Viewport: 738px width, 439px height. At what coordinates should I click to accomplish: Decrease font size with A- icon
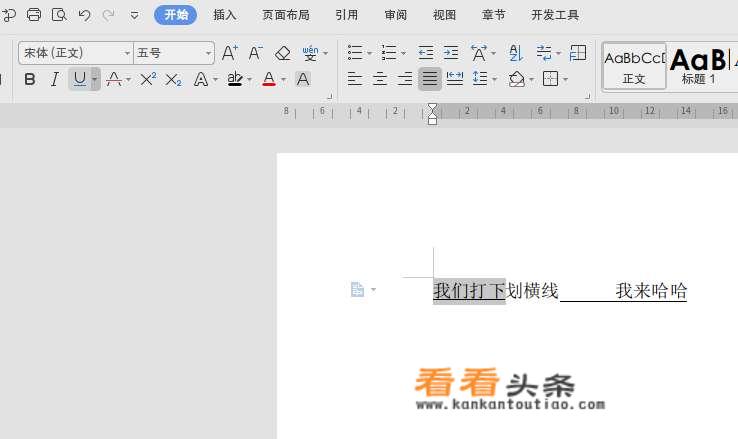click(x=256, y=53)
